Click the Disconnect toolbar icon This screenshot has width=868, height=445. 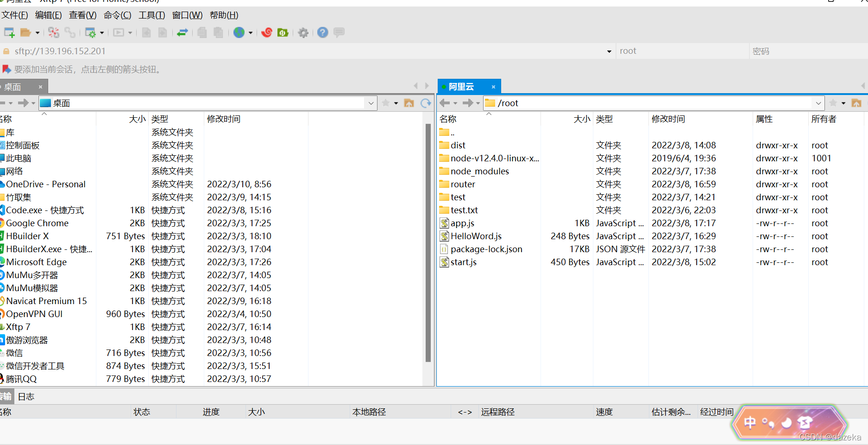(54, 32)
